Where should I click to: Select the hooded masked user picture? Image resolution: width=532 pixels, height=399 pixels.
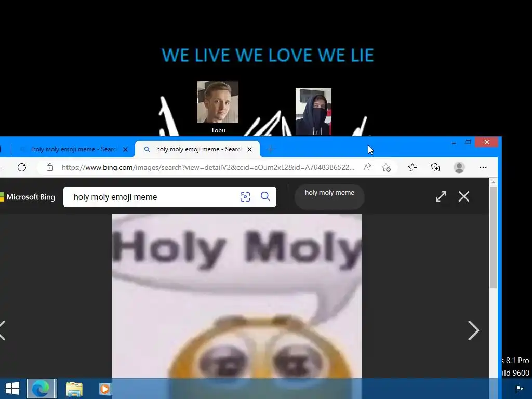pyautogui.click(x=313, y=112)
